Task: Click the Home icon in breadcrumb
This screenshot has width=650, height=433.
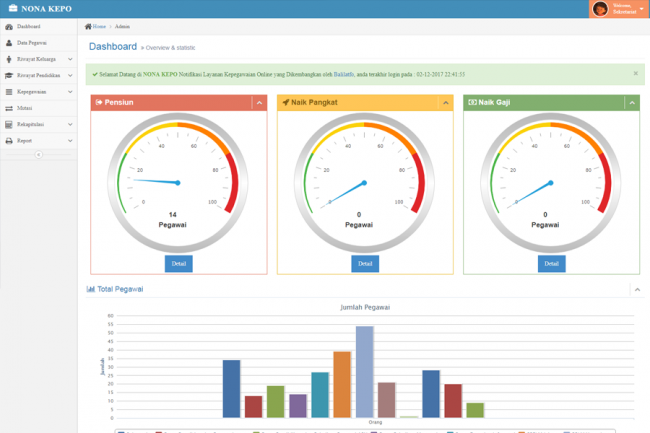Action: tap(88, 26)
